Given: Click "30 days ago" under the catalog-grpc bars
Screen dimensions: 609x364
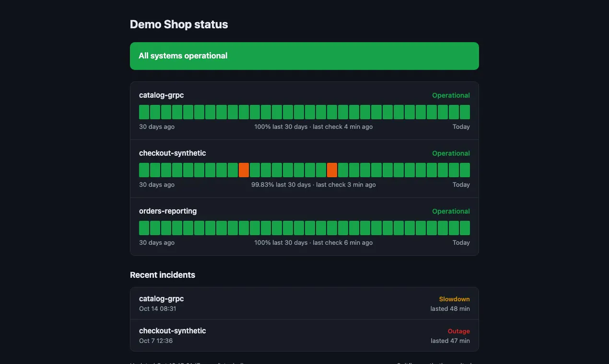Looking at the screenshot, I should pos(157,127).
